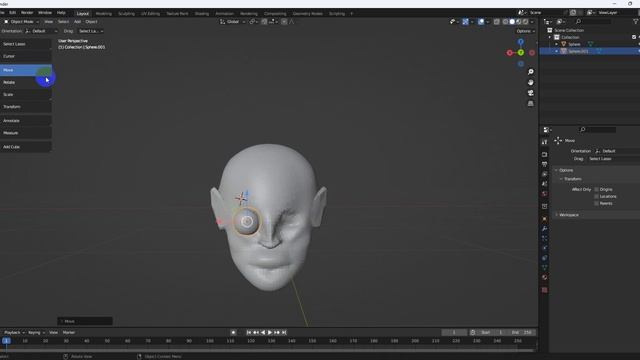Select the Measure tool

pos(26,133)
